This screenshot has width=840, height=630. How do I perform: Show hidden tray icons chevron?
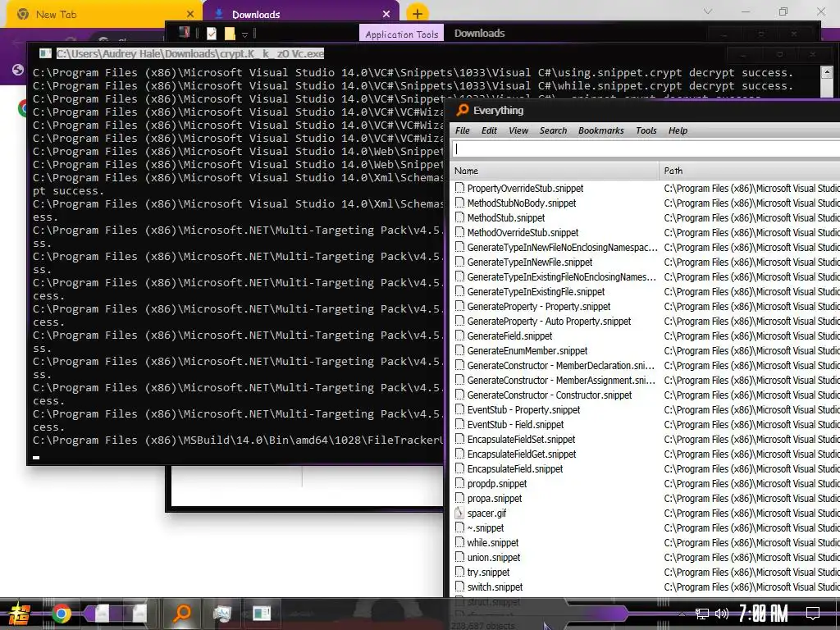click(x=682, y=614)
